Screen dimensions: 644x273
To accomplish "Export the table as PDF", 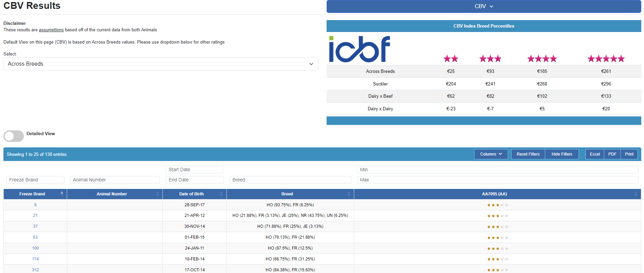I will [x=612, y=154].
